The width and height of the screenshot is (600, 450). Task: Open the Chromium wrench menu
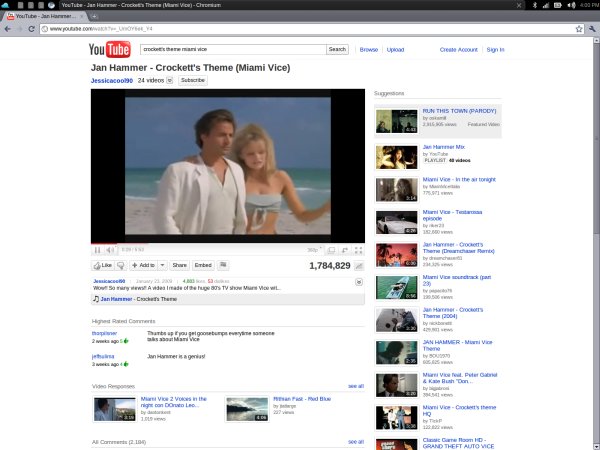592,29
